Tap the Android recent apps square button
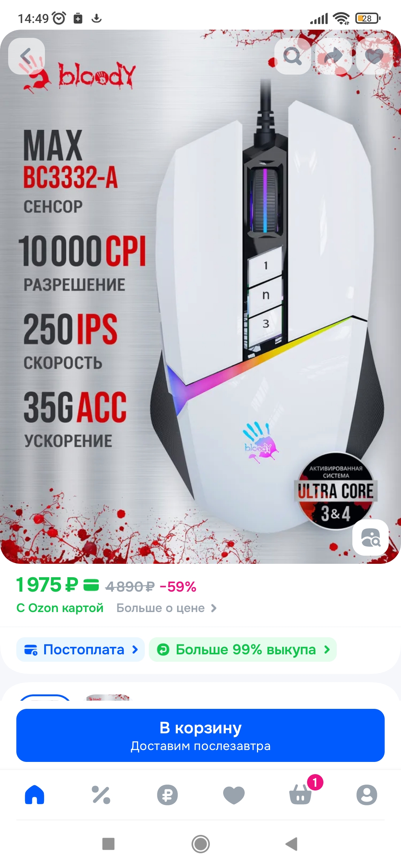This screenshot has width=401, height=868. point(108,844)
